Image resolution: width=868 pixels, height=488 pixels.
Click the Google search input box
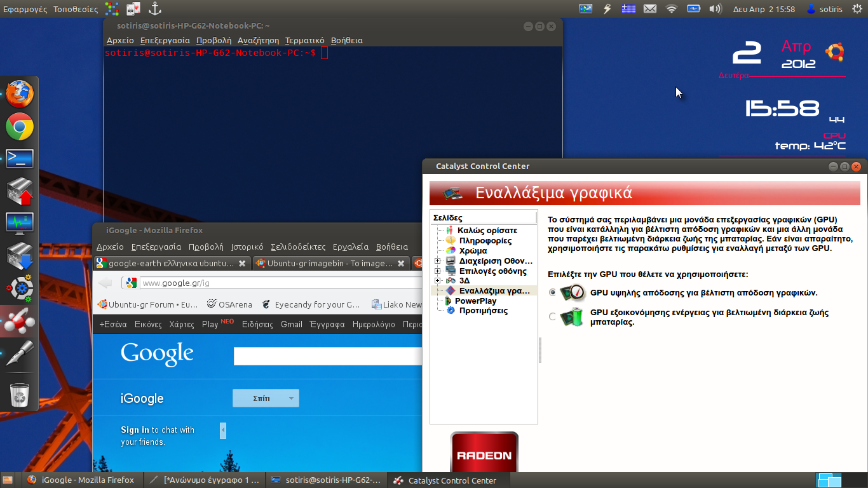[327, 356]
